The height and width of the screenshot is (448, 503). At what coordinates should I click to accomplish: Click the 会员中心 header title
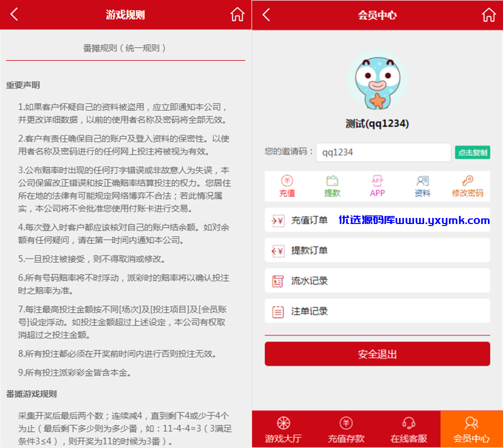point(377,15)
